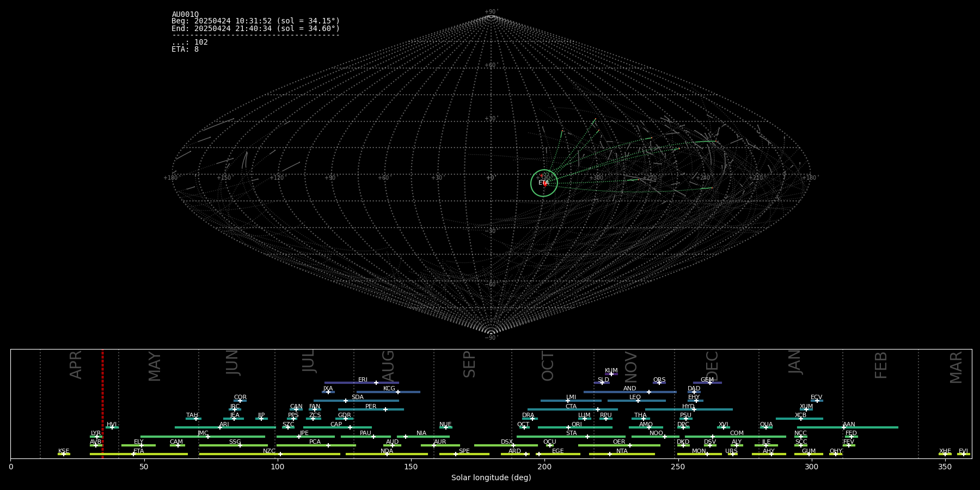The image size is (980, 490).
Task: Select the GEM shower bar
Action: coord(707,383)
